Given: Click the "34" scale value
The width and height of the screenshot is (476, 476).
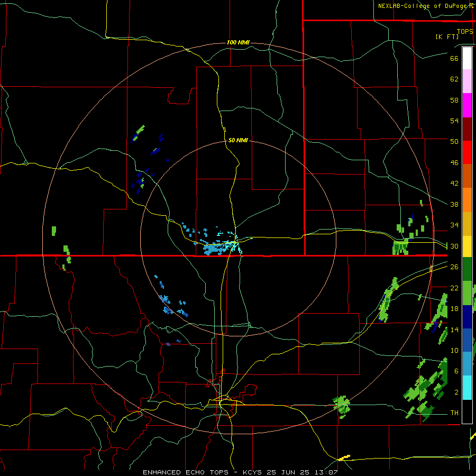Looking at the screenshot, I should coord(454,225).
